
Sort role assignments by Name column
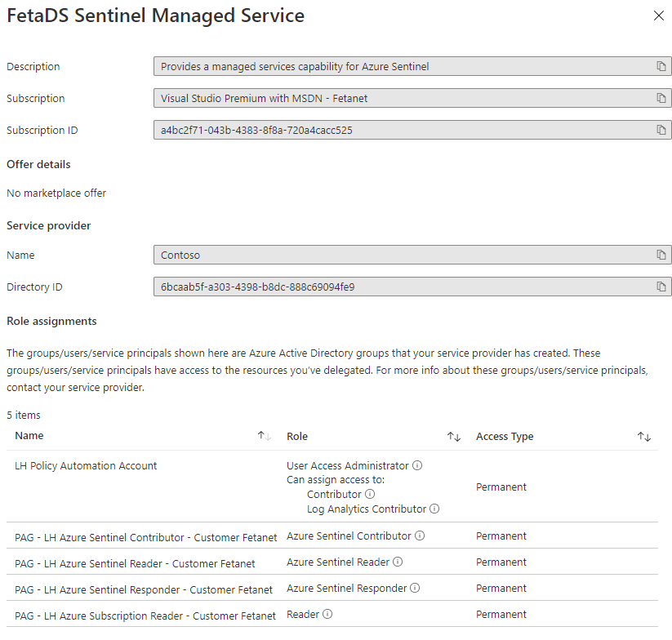point(264,437)
